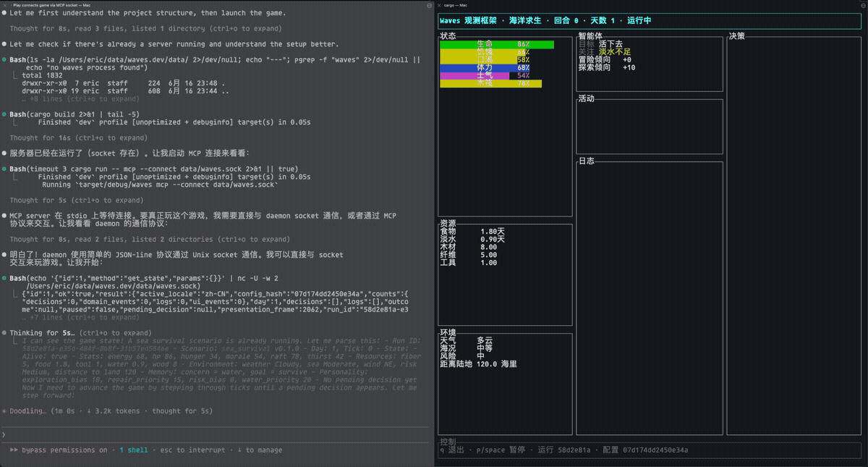Expand the 'Thought for 16s' line
Image resolution: width=868 pixels, height=467 pixels.
click(79, 138)
